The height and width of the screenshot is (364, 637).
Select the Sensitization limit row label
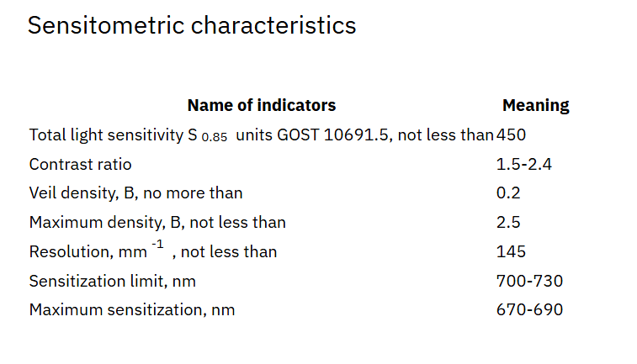(x=112, y=281)
